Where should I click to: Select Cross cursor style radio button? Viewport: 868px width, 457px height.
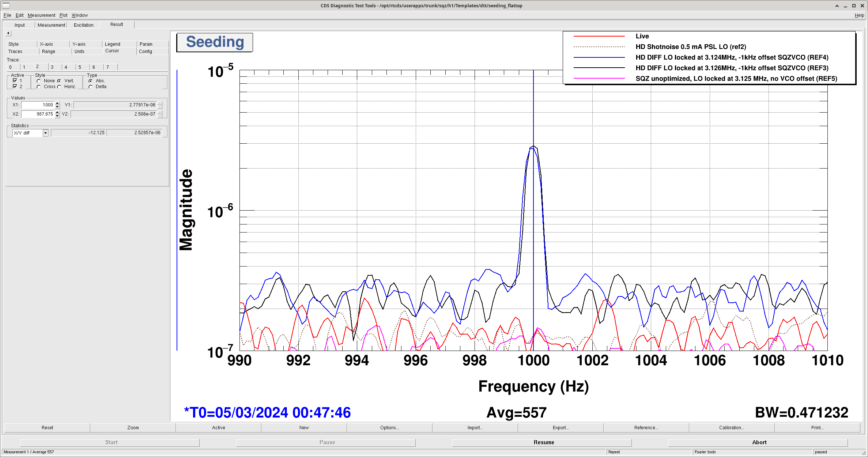pos(39,87)
